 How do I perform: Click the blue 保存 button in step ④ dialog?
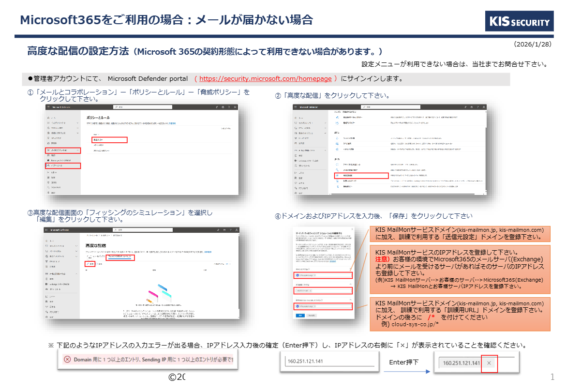pos(300,316)
